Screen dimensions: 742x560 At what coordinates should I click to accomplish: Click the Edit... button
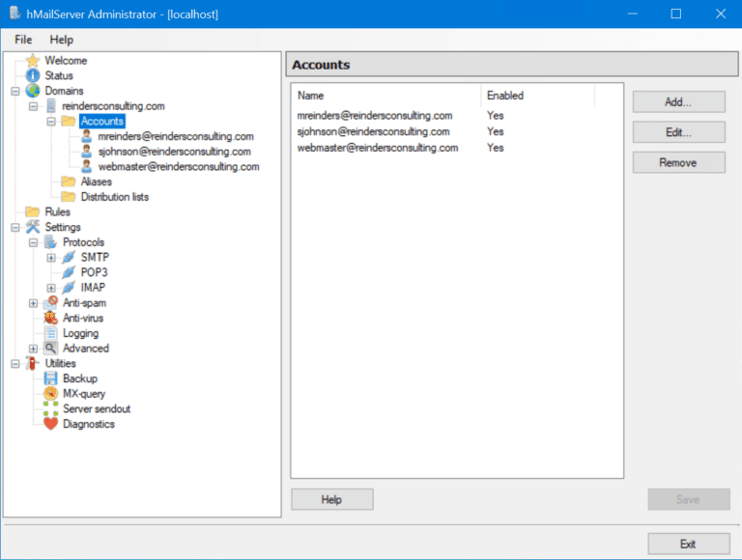678,132
